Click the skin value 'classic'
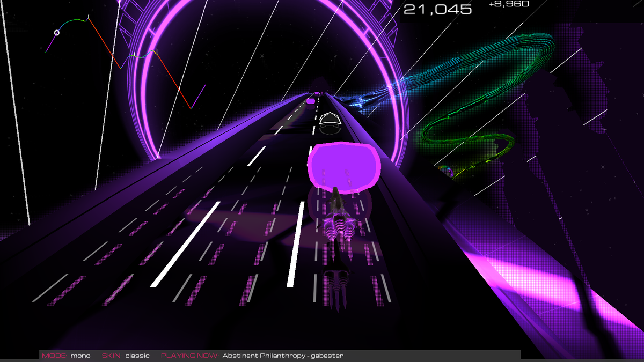Viewport: 644px width, 362px height. pyautogui.click(x=137, y=356)
